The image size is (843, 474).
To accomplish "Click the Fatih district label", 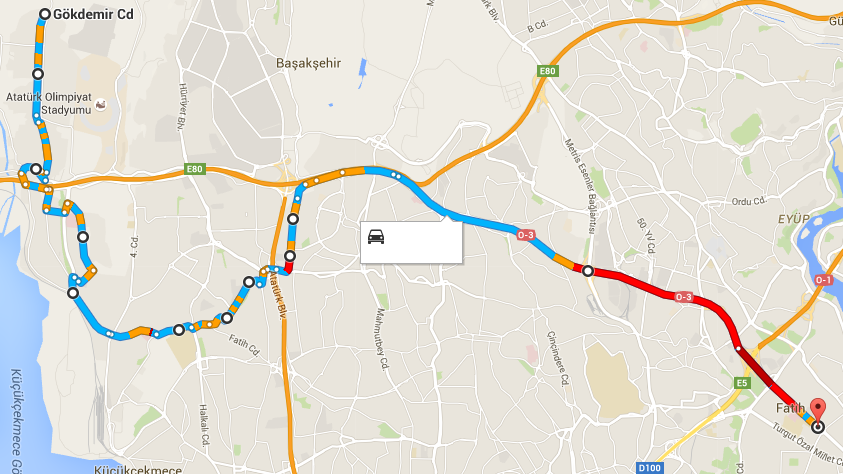I will pos(790,408).
